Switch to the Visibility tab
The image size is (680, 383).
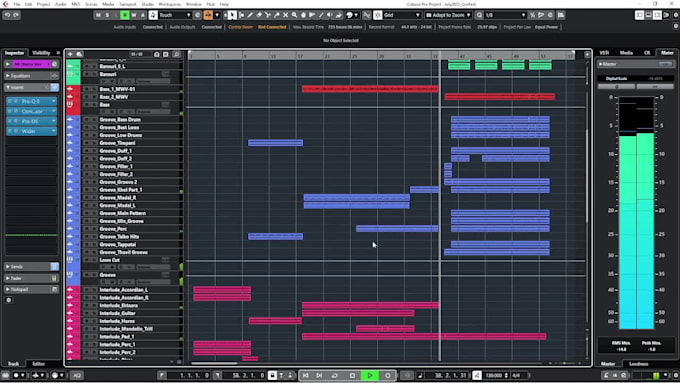(41, 53)
